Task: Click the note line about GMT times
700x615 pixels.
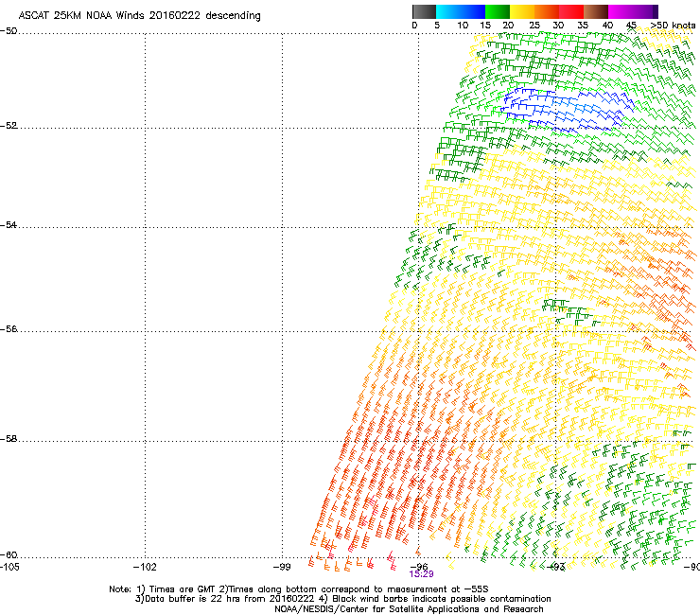Action: click(299, 589)
